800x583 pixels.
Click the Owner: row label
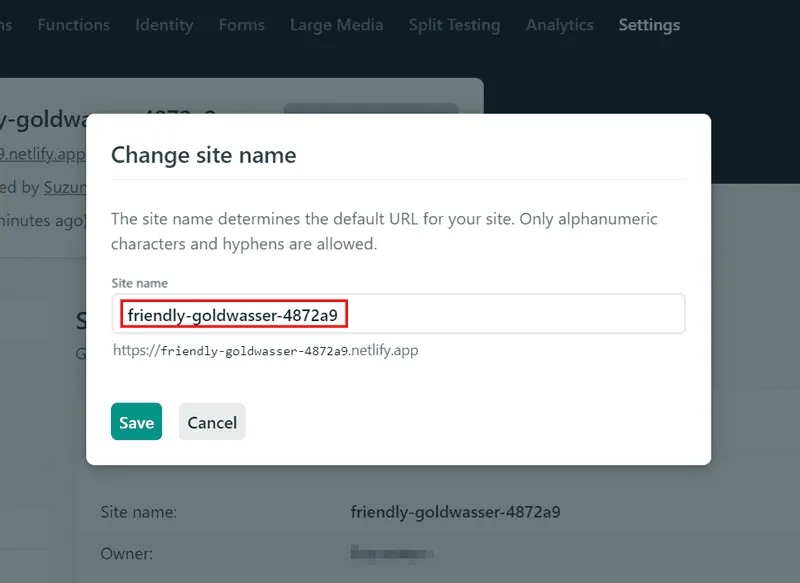127,554
